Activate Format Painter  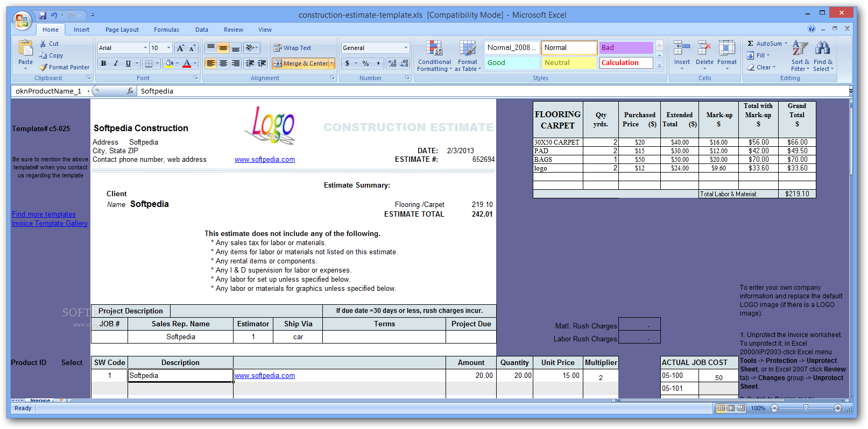point(65,67)
